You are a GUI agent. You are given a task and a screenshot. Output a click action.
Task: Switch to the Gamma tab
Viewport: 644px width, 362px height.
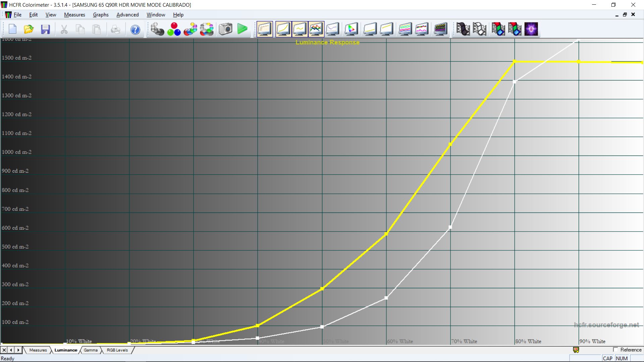[91, 350]
